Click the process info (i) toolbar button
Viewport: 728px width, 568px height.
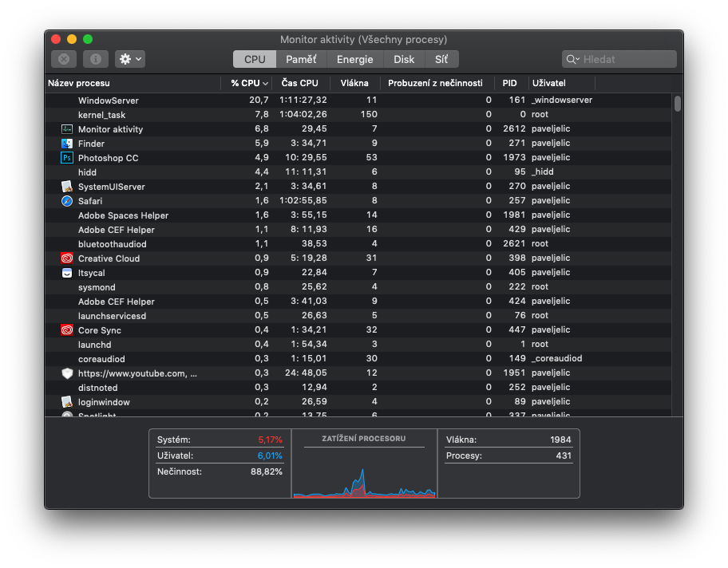pos(95,59)
